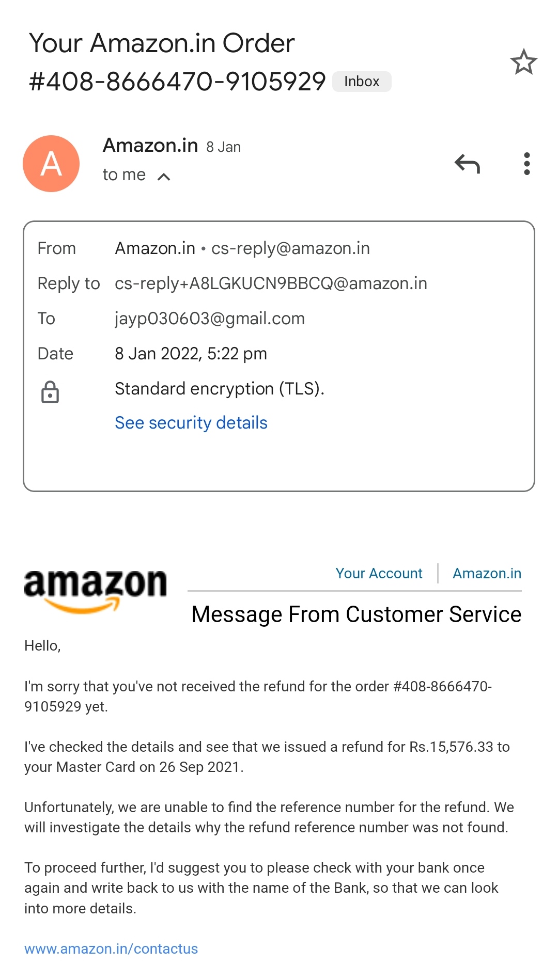Tap the recipient address jayp030603@gmail.com
The height and width of the screenshot is (980, 558).
point(210,319)
